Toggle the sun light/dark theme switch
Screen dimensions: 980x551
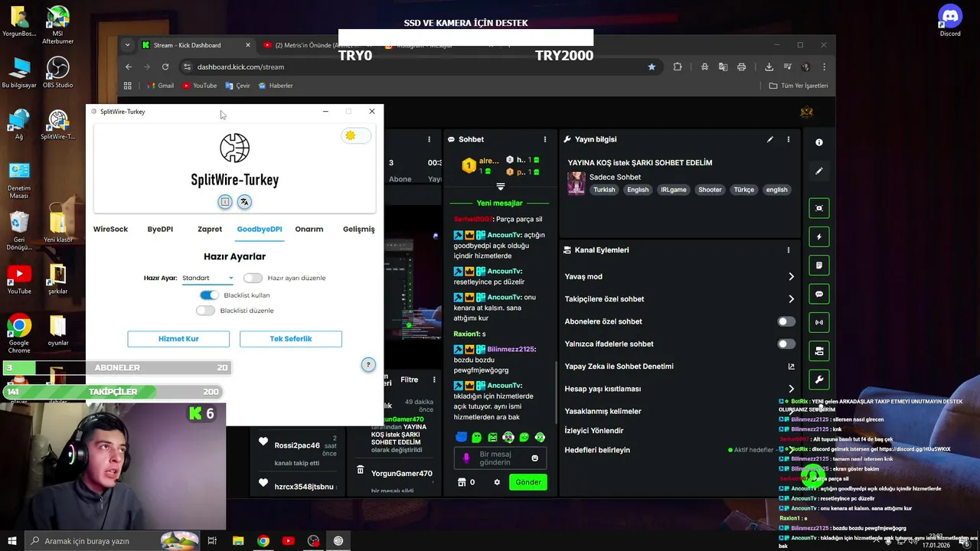(x=355, y=135)
